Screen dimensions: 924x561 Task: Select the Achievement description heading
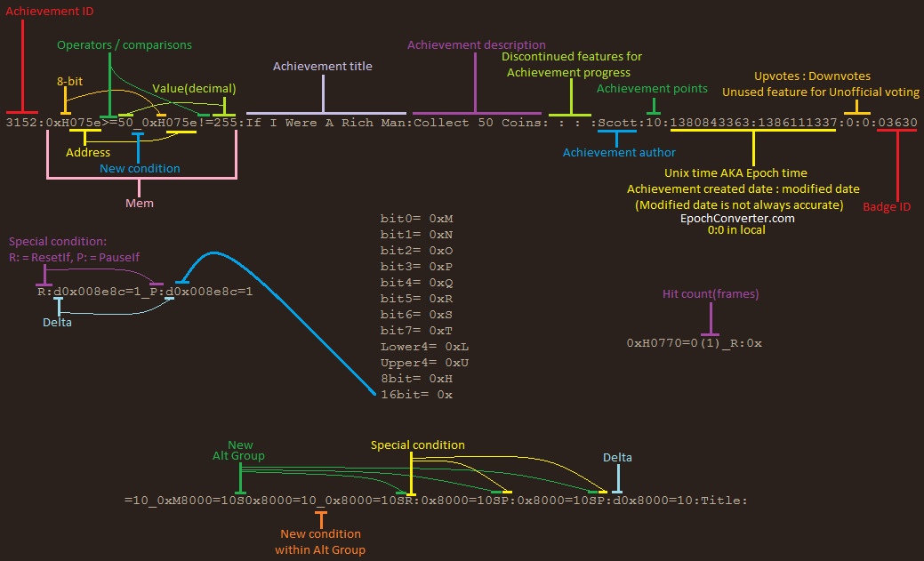click(477, 44)
